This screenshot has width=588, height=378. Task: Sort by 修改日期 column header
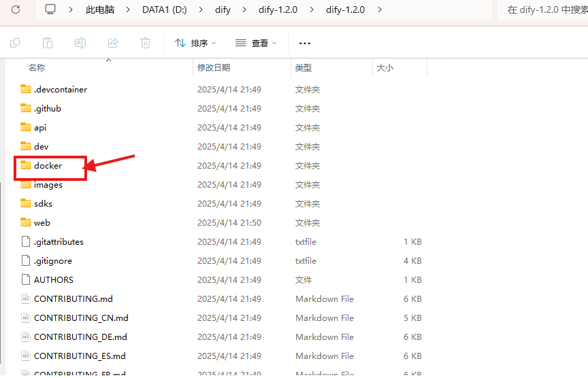coord(214,68)
